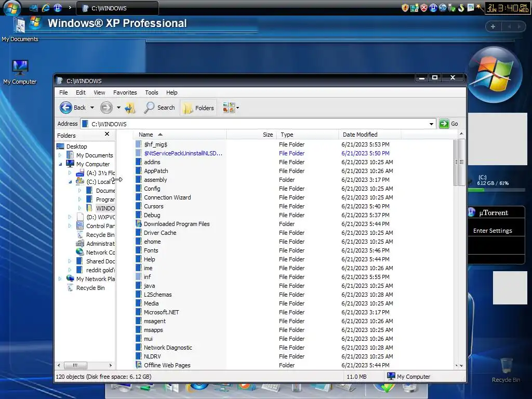Launch Internet Explorer from quick launch

(46, 8)
